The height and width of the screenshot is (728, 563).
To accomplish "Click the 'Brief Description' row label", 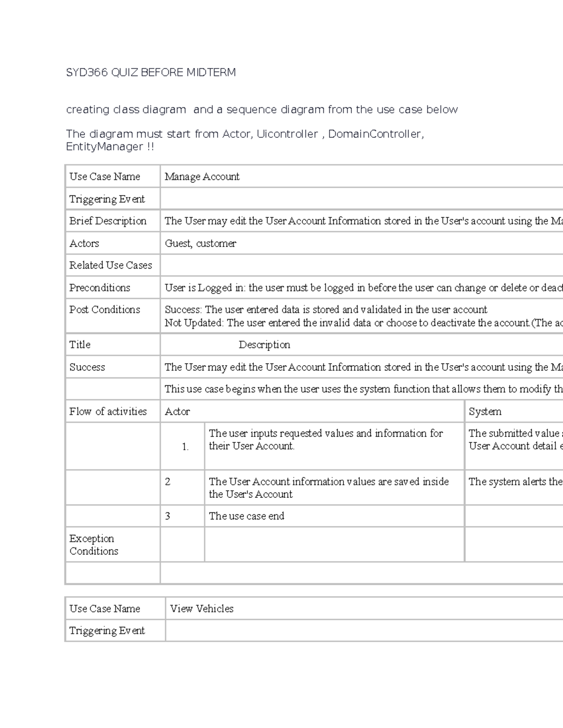I will (108, 221).
